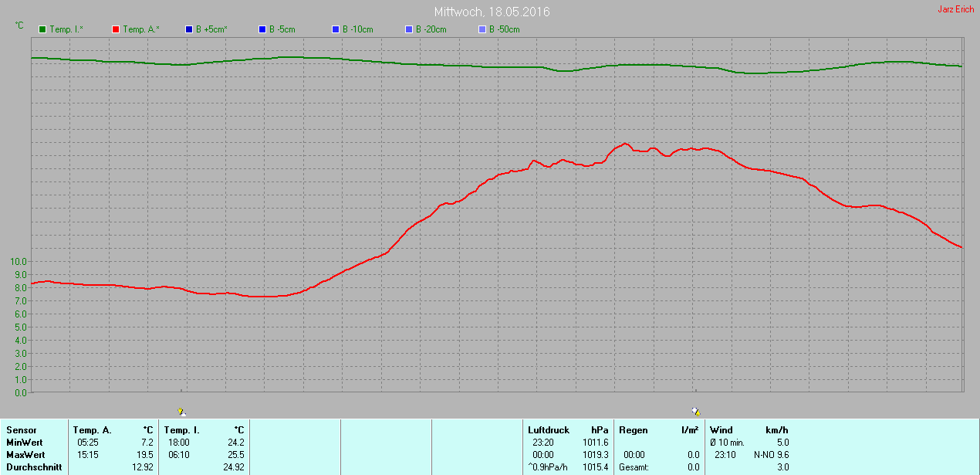The image size is (980, 475).
Task: Select the 'B -10cm' legend label
Action: (x=358, y=29)
